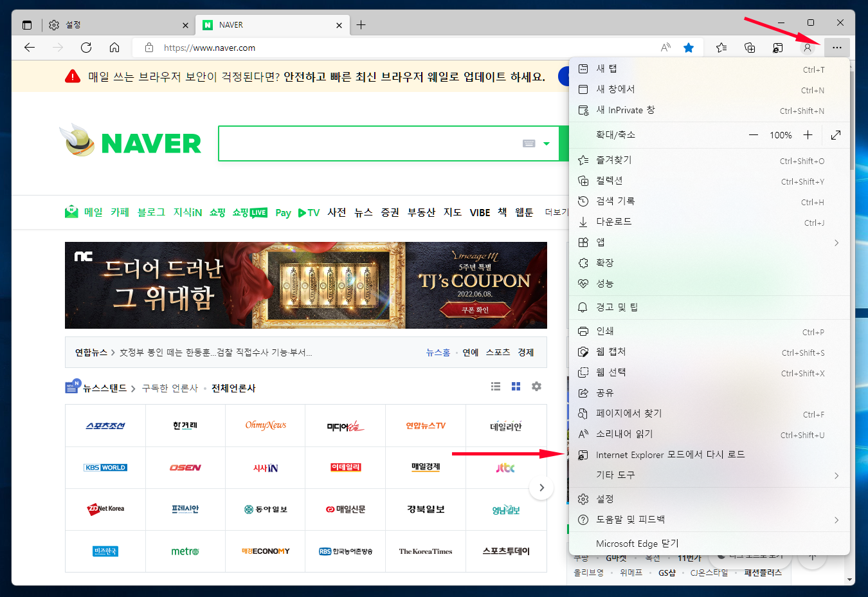Open 설정 from the menu
This screenshot has width=868, height=597.
click(x=709, y=499)
